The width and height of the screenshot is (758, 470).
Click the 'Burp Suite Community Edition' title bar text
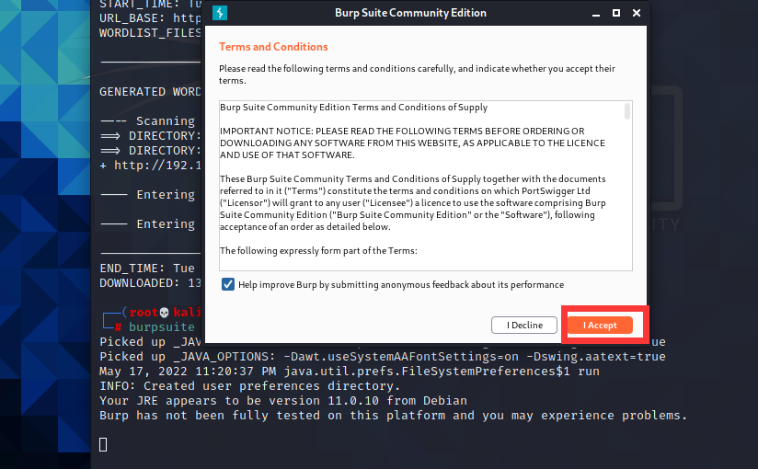click(x=424, y=13)
